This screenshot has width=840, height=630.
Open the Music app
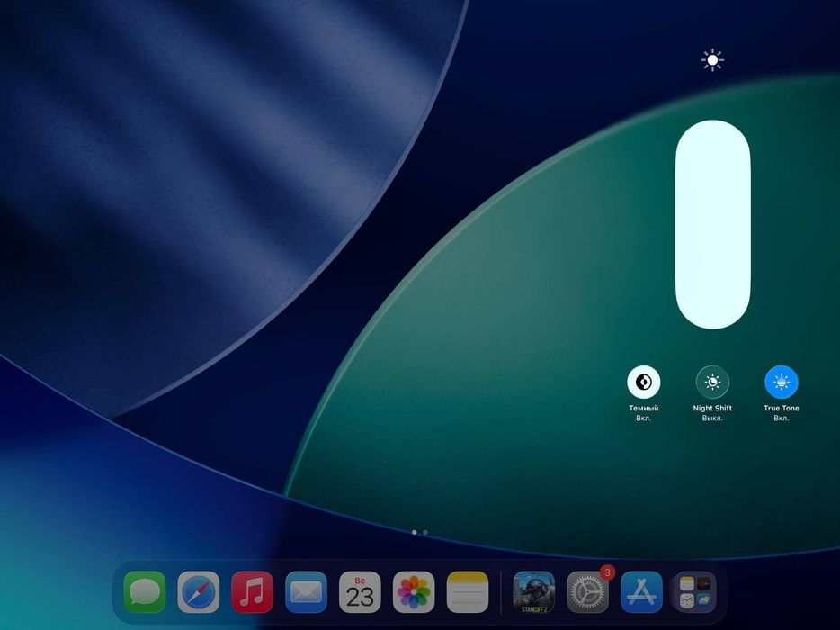pos(253,592)
